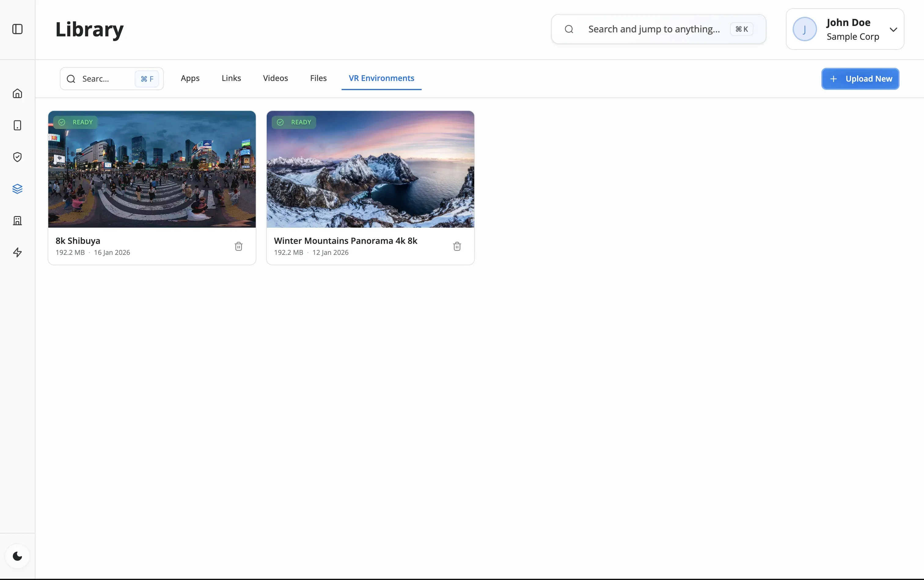Open the 8k Shibuya thumbnail
This screenshot has width=924, height=580.
pos(152,169)
